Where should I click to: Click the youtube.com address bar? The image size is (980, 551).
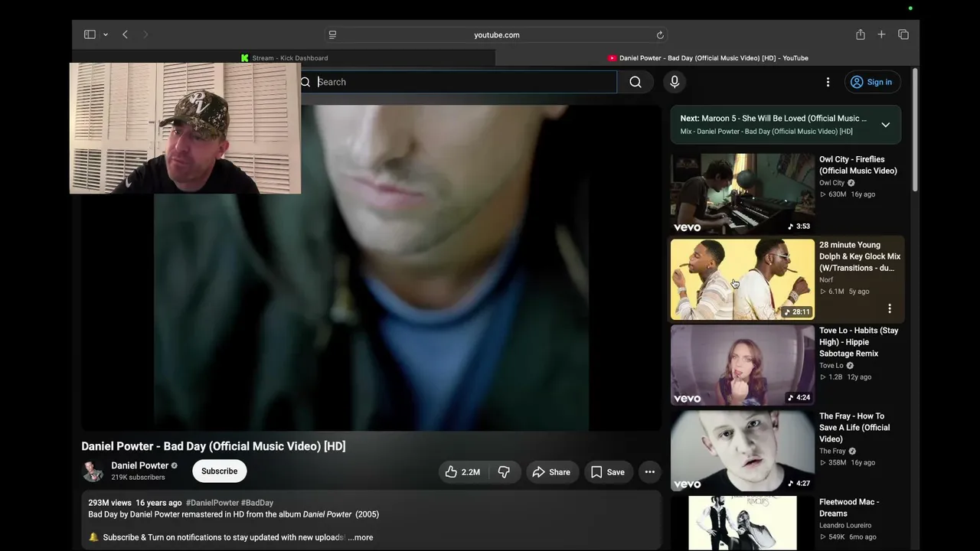click(x=496, y=34)
